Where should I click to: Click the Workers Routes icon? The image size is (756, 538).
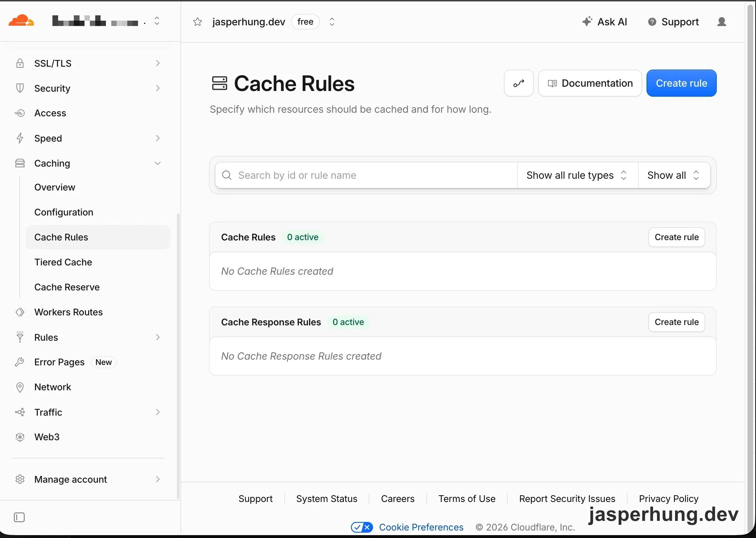tap(20, 312)
